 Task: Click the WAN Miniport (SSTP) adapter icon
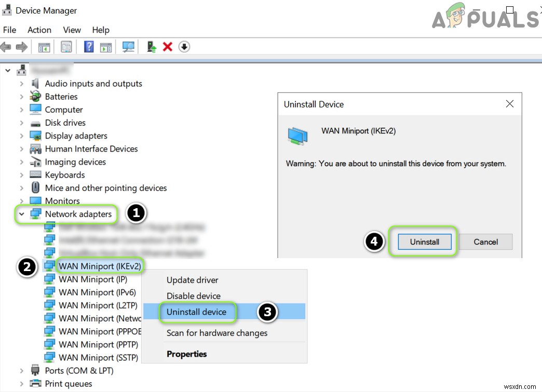coord(49,357)
